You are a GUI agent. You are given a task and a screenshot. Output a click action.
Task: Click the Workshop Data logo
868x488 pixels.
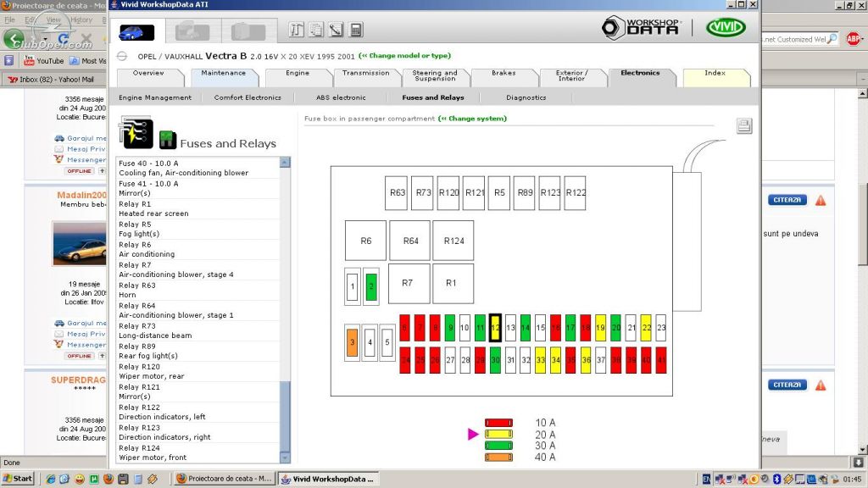point(642,27)
